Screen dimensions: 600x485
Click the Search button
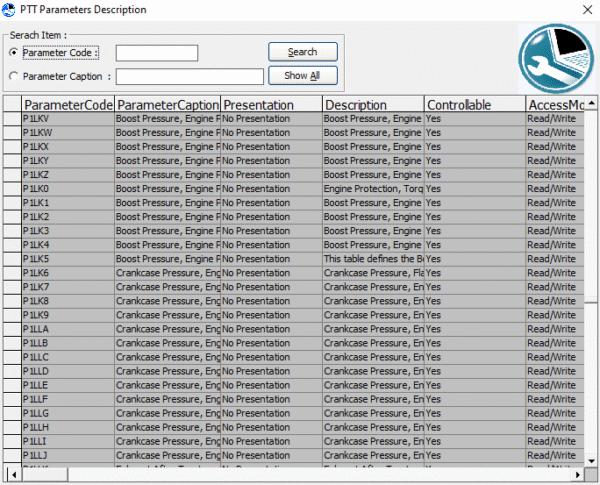303,52
